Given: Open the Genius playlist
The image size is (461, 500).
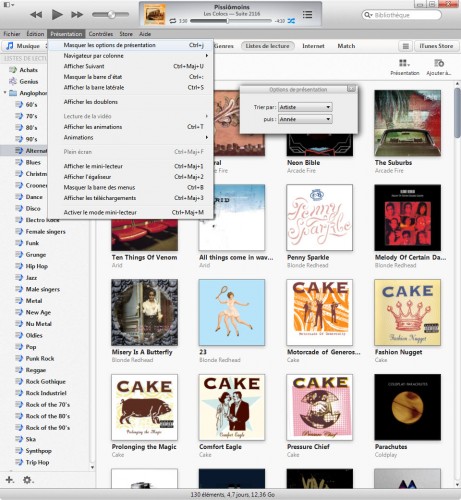Looking at the screenshot, I should pyautogui.click(x=28, y=81).
